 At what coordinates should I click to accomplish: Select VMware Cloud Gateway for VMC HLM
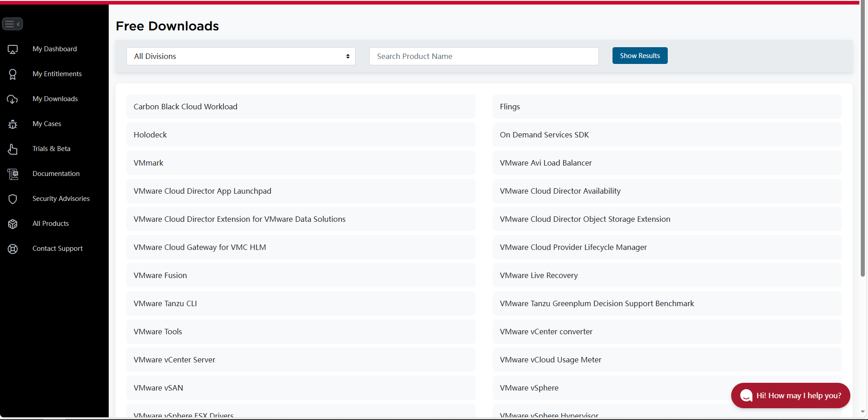coord(301,247)
